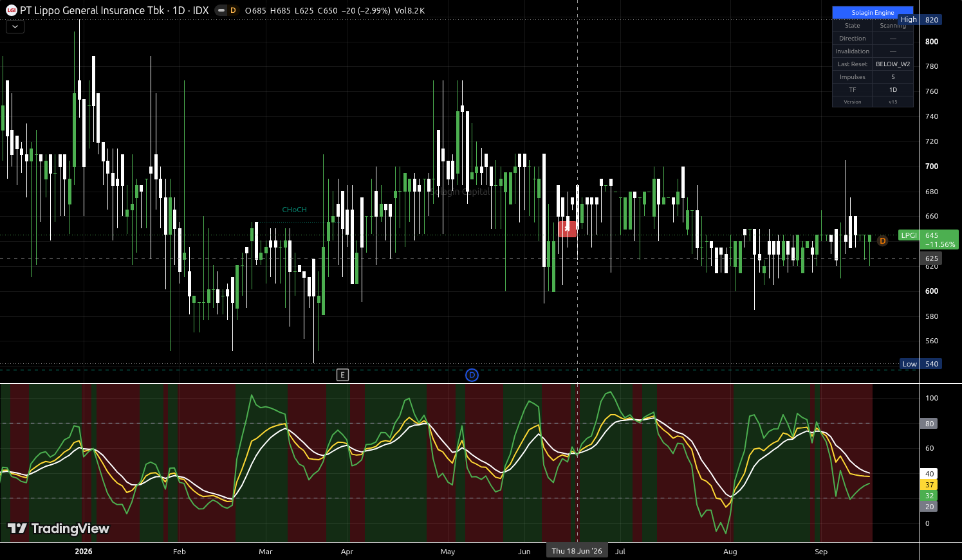
Task: Click the L625 low value
Action: [x=304, y=11]
